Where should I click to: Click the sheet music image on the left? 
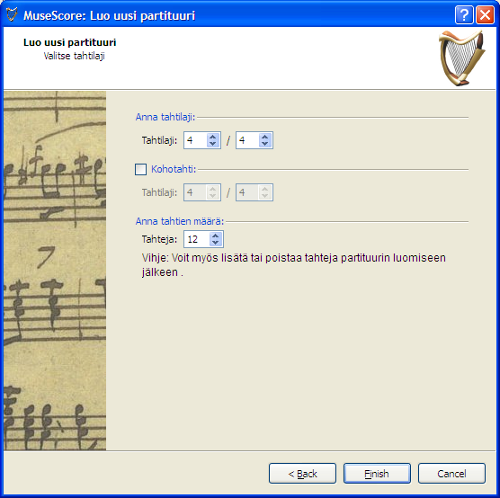55,271
